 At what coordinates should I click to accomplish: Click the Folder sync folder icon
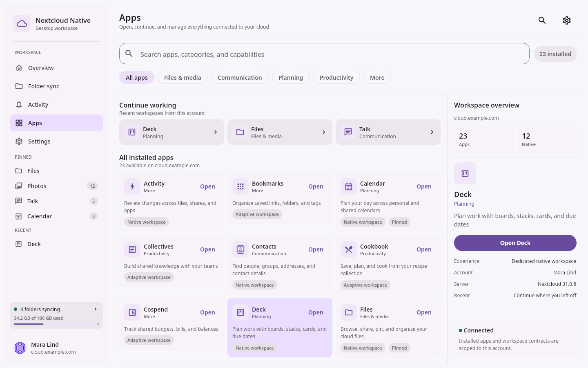tap(19, 86)
